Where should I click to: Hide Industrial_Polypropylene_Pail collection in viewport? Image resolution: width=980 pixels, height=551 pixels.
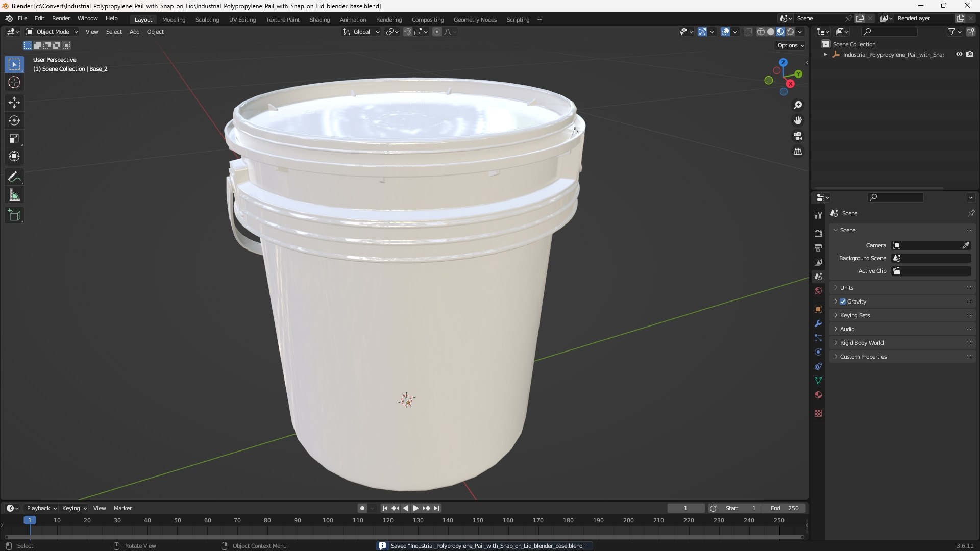(959, 54)
